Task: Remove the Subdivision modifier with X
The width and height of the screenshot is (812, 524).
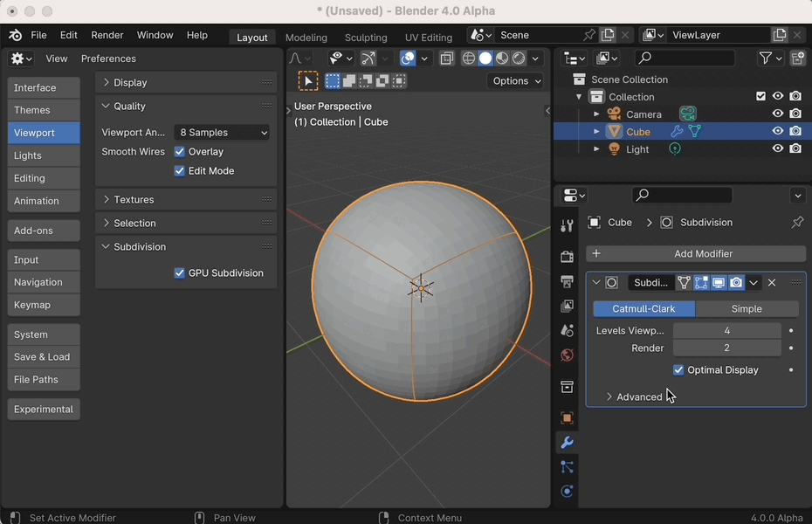Action: coord(772,283)
